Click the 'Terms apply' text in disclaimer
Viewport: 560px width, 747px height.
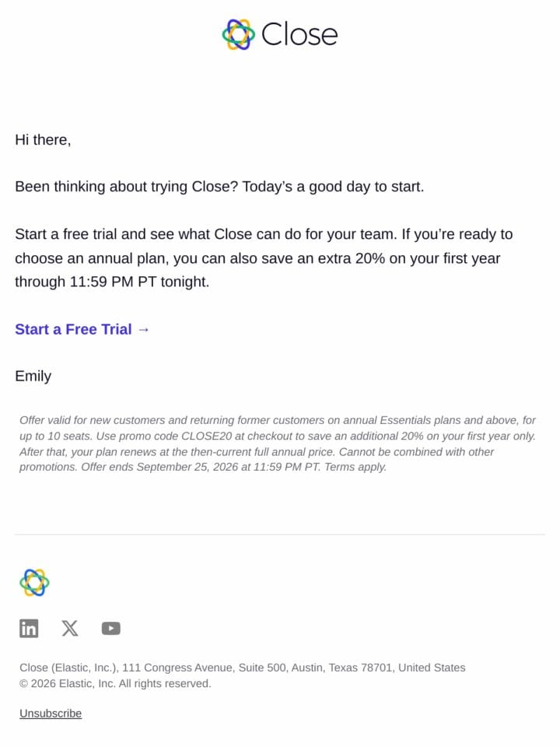(355, 467)
